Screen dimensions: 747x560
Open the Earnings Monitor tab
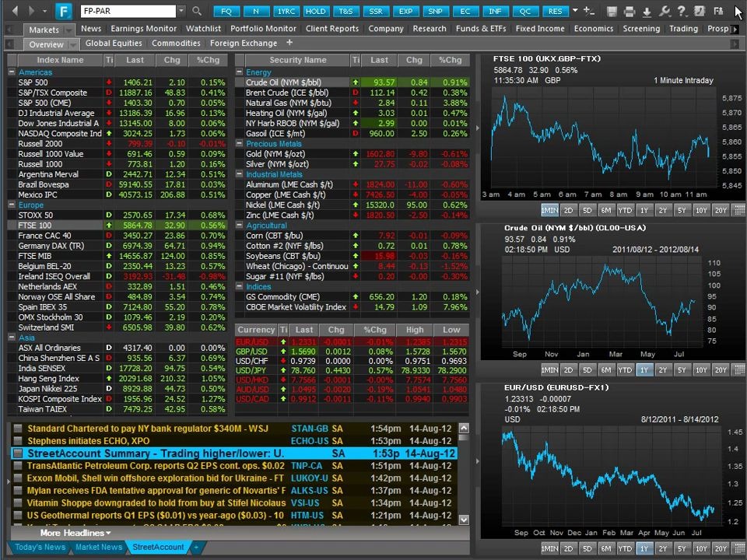tap(143, 29)
